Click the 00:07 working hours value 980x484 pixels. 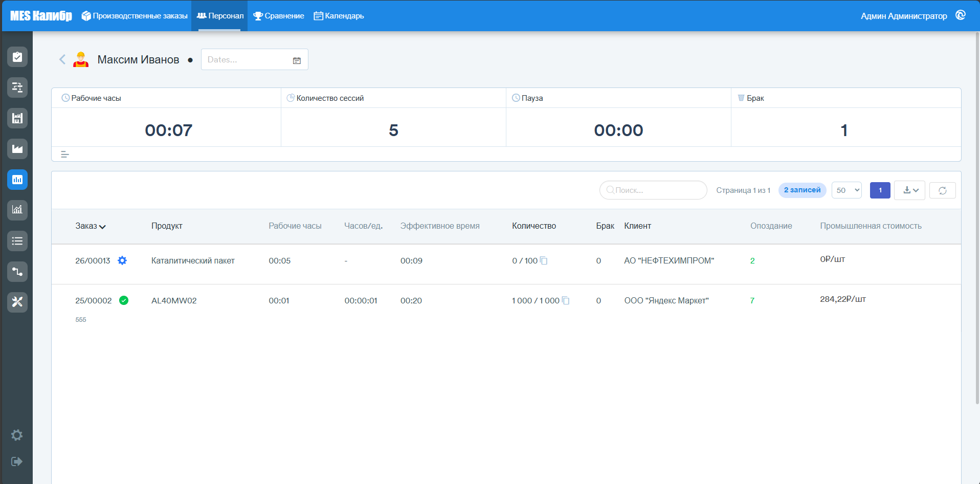coord(169,130)
